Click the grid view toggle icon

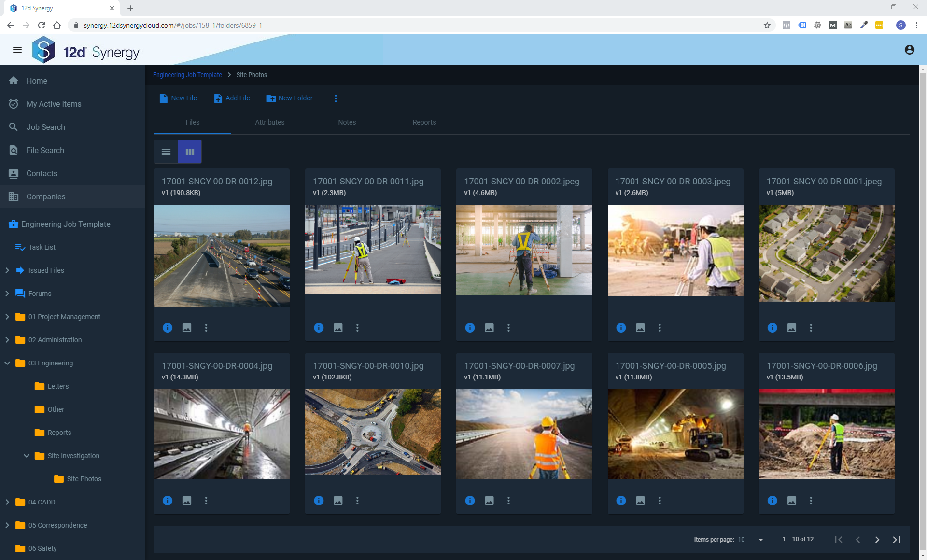(x=190, y=152)
